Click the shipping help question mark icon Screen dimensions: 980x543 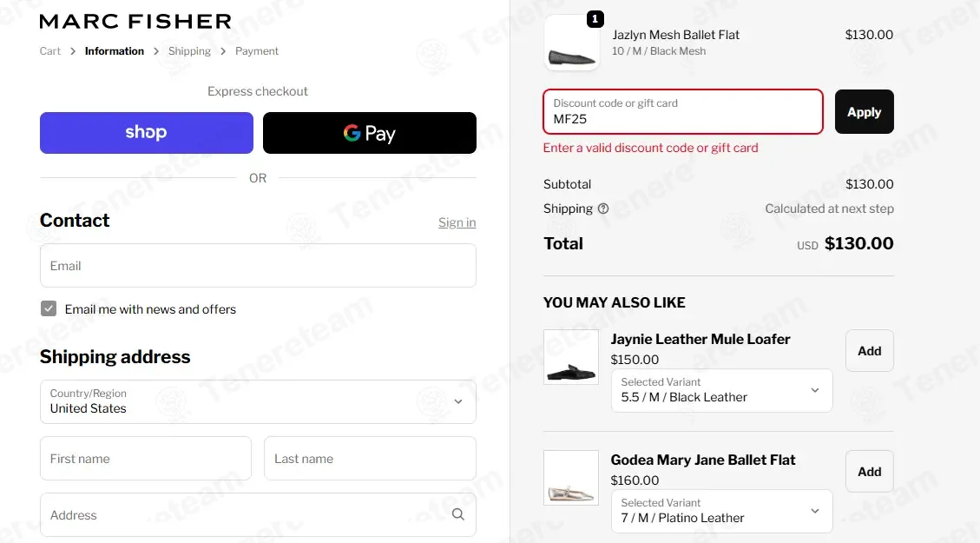pyautogui.click(x=603, y=209)
